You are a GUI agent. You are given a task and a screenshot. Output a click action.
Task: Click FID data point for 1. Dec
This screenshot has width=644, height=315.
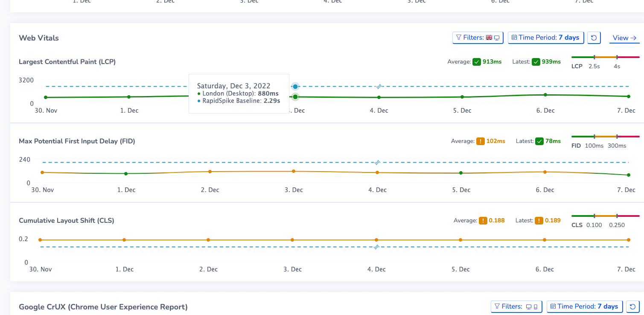click(x=126, y=174)
